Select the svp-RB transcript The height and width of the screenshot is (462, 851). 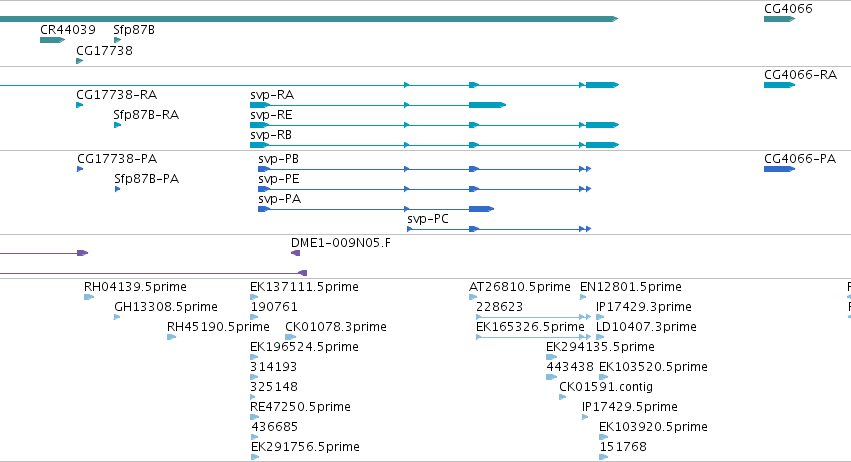click(x=434, y=145)
